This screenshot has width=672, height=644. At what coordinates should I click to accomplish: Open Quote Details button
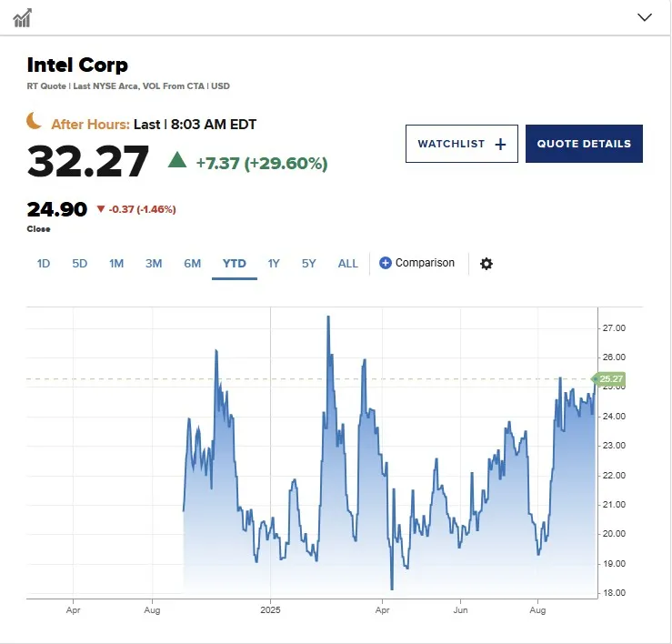click(x=584, y=144)
